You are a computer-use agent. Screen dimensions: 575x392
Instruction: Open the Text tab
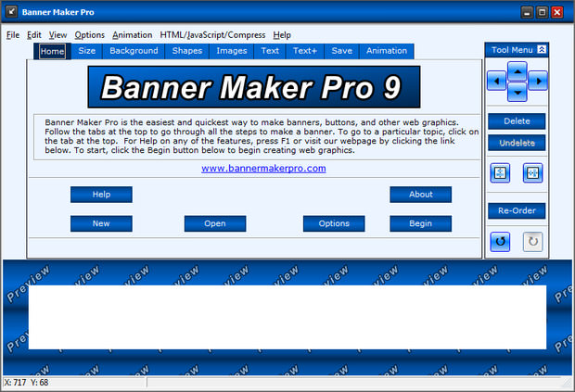pyautogui.click(x=270, y=51)
